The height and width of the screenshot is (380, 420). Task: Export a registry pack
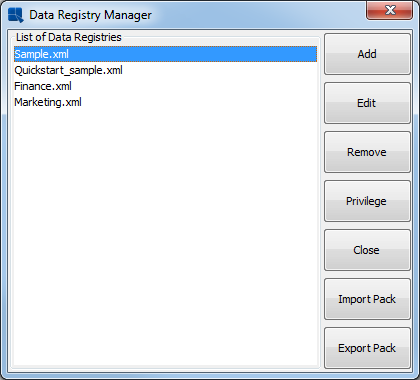pos(367,348)
